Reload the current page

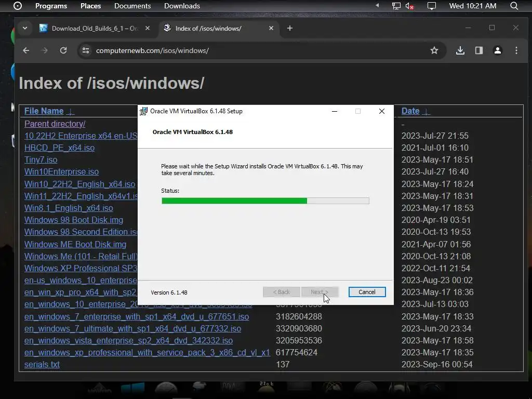point(63,50)
